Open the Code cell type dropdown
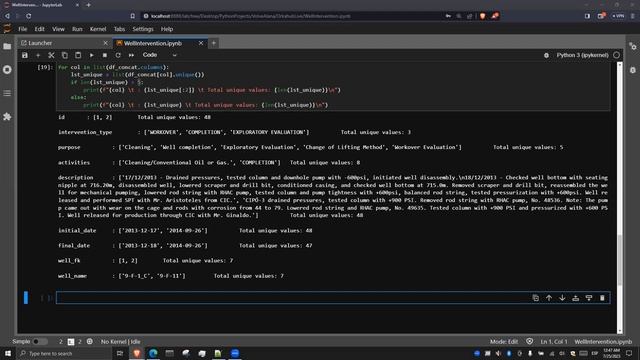The width and height of the screenshot is (640, 360). [160, 55]
